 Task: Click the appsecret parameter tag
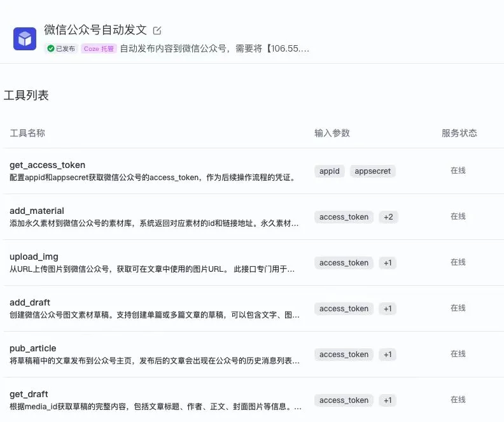(372, 171)
